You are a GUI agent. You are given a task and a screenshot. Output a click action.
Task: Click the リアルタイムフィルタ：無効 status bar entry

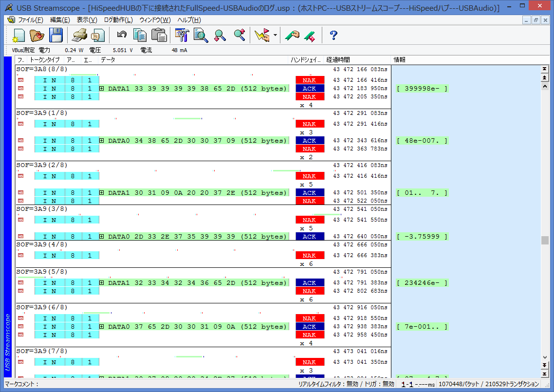point(328,384)
